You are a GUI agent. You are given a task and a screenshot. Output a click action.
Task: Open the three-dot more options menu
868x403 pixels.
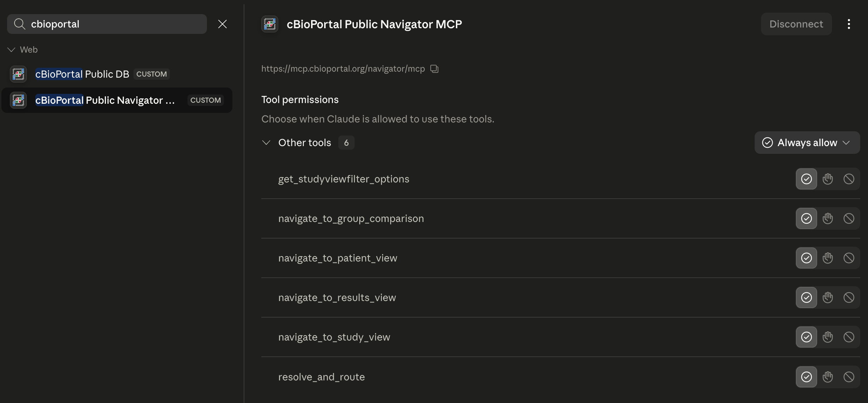pyautogui.click(x=849, y=24)
